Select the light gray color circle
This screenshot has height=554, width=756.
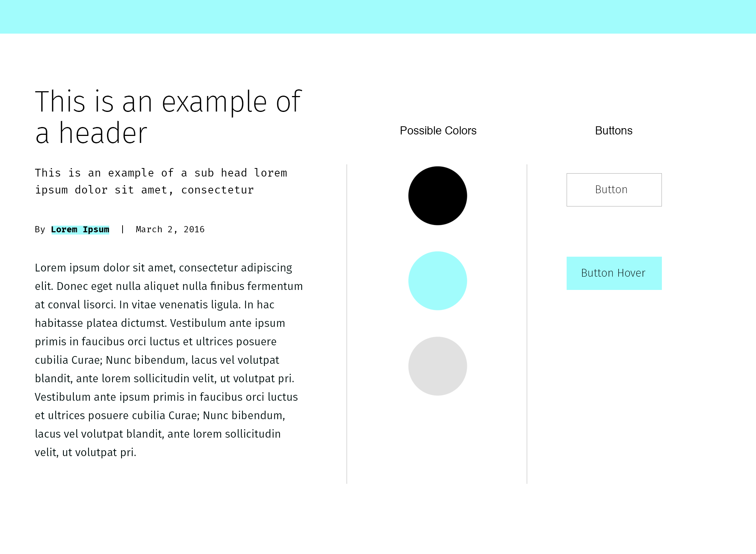tap(437, 366)
